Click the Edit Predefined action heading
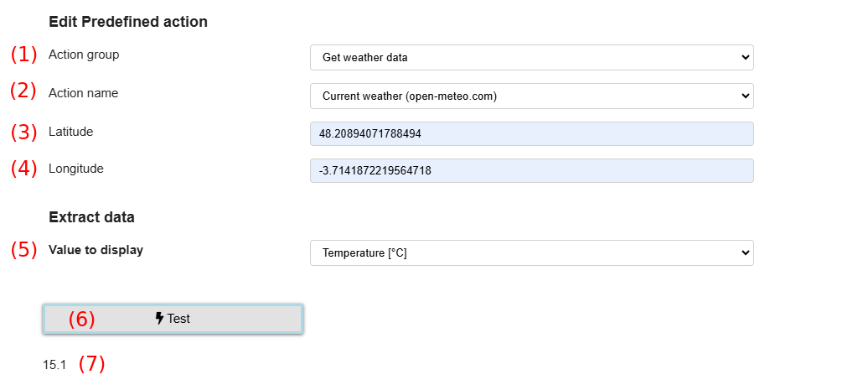Image resolution: width=868 pixels, height=385 pixels. (x=128, y=22)
